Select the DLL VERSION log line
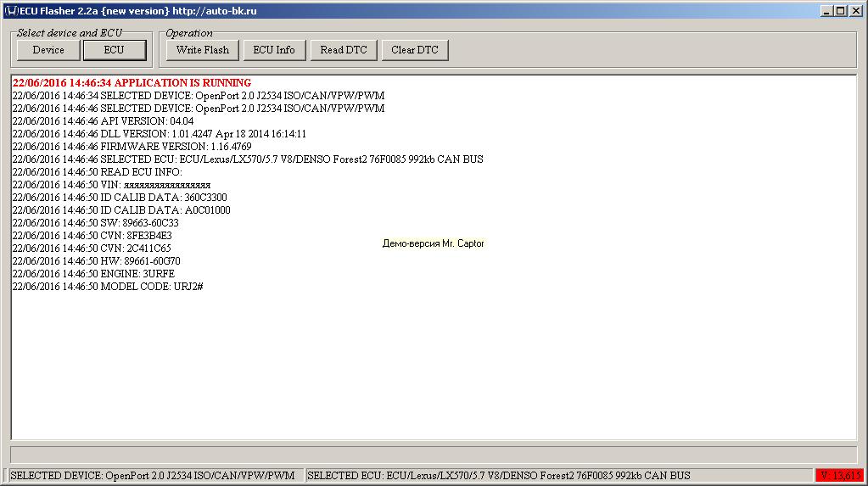Image resolution: width=868 pixels, height=486 pixels. [160, 134]
